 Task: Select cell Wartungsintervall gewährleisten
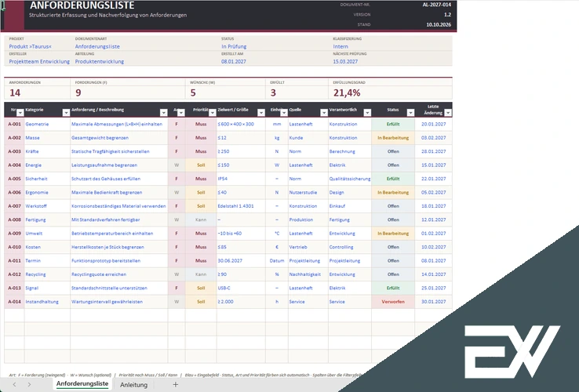pyautogui.click(x=119, y=302)
